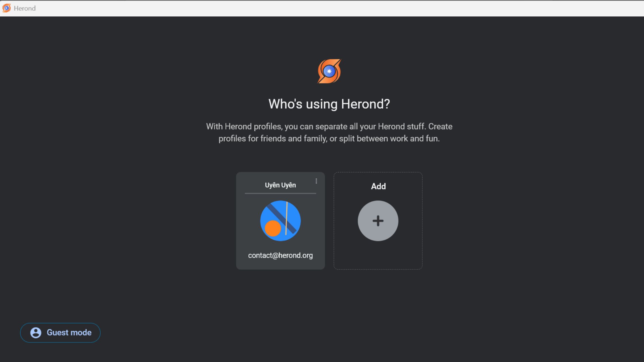Select the Uyên Uyên profile avatar
This screenshot has width=644, height=362.
[x=280, y=221]
